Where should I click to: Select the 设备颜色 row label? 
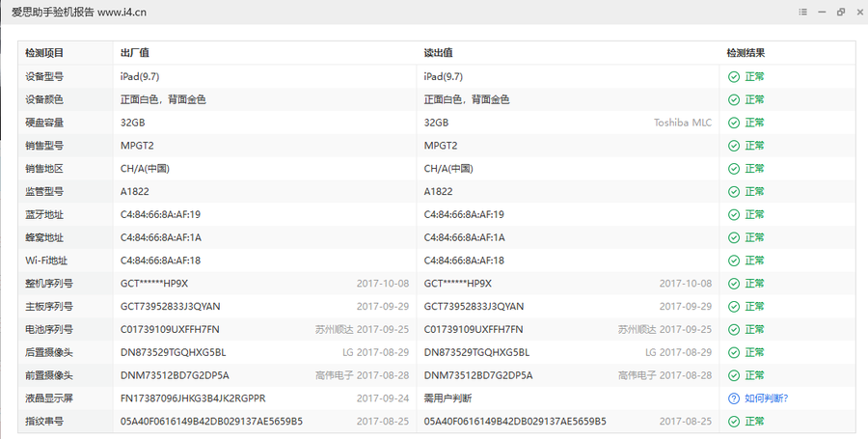tap(44, 99)
